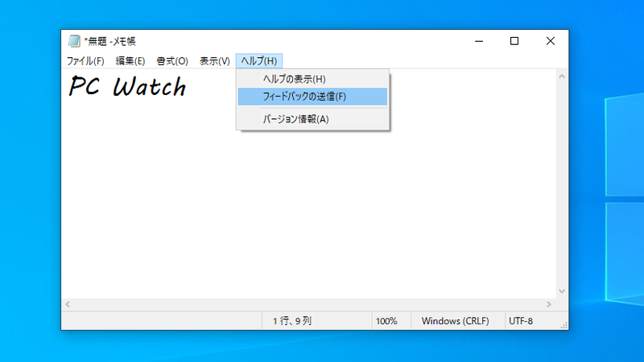
Task: Click the vertical scrollbar up arrow
Action: point(562,76)
